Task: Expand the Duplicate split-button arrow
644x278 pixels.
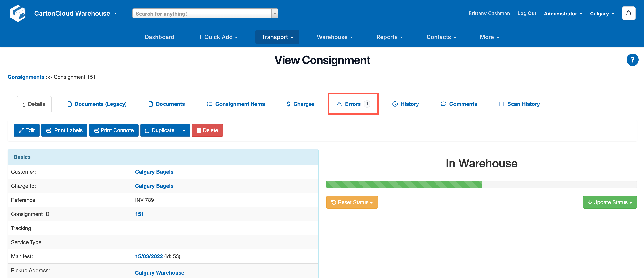Action: click(x=184, y=130)
